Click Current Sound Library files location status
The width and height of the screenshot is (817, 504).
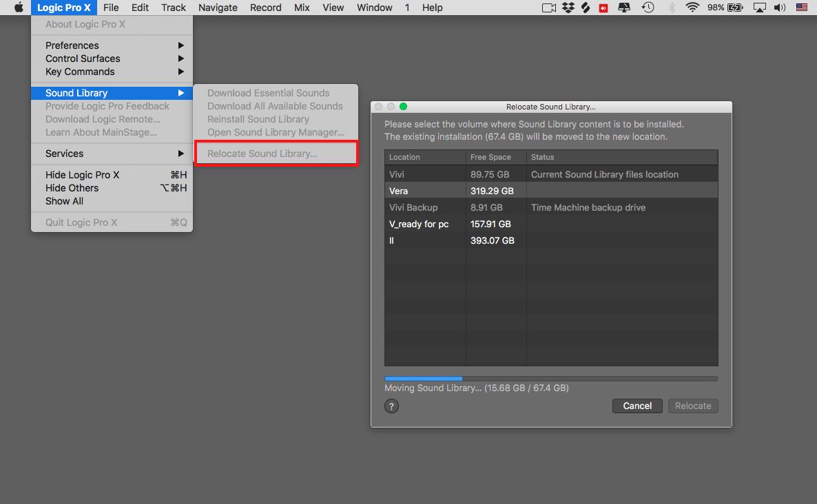(x=605, y=174)
